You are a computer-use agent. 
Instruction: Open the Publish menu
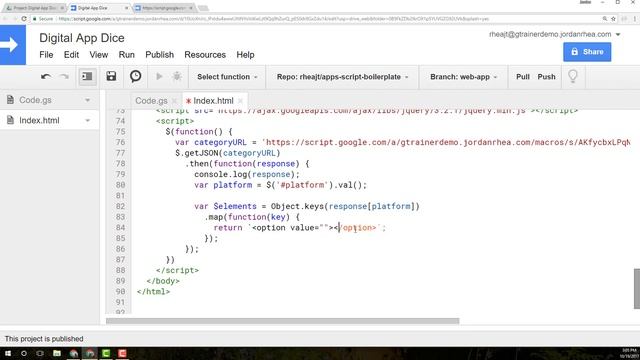click(160, 55)
